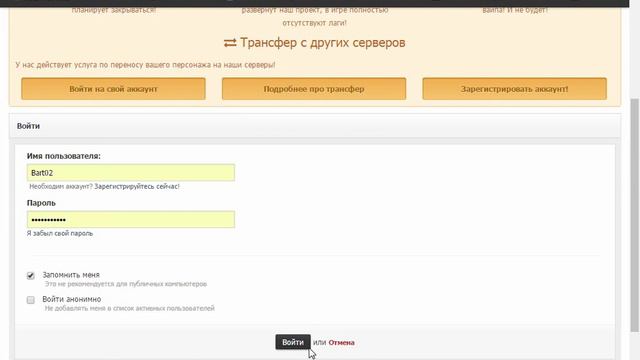Focus the username field containing Bart02
Viewport: 640px width, 360px height.
(131, 173)
